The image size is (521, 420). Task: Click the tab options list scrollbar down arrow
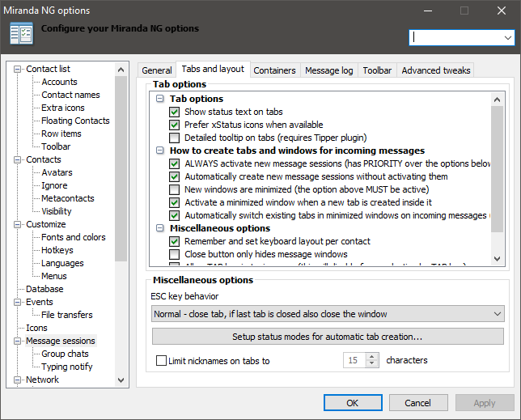497,258
